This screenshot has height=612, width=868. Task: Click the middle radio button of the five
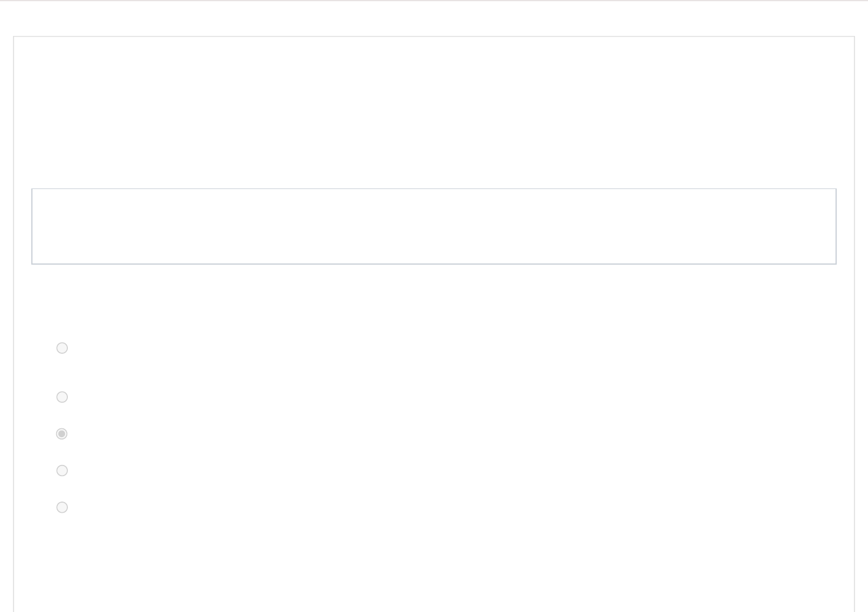pos(62,434)
